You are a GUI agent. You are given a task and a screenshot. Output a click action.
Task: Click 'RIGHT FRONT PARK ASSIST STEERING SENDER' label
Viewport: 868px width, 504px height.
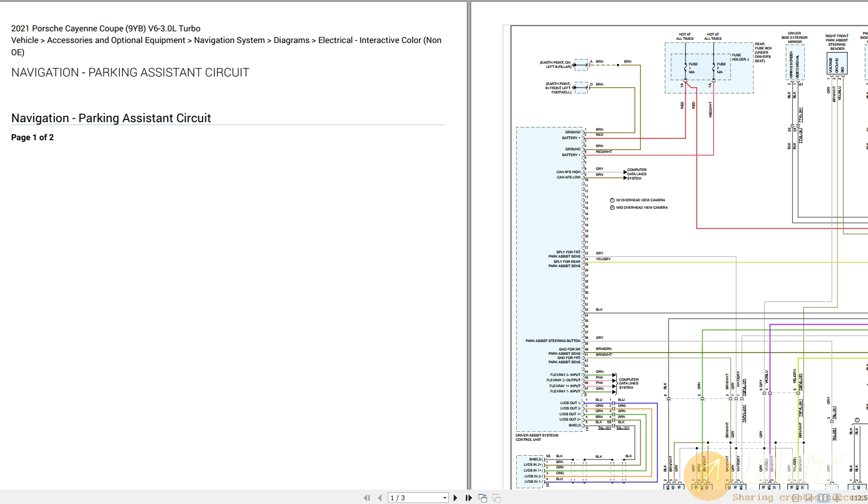837,42
